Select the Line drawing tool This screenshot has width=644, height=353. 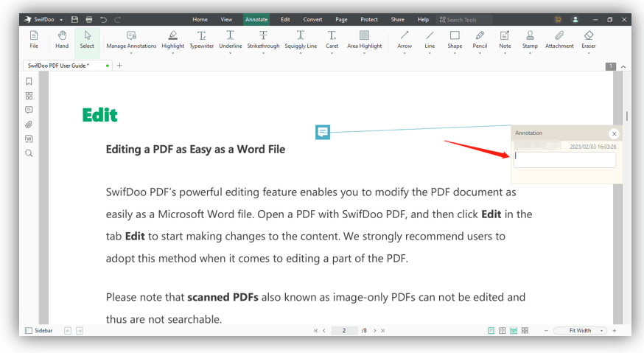(x=430, y=40)
